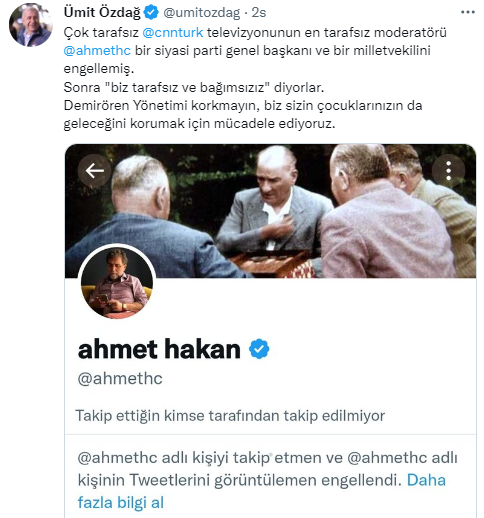Open Ümit Özdağ's profile avatar
484x518 pixels.
click(31, 25)
